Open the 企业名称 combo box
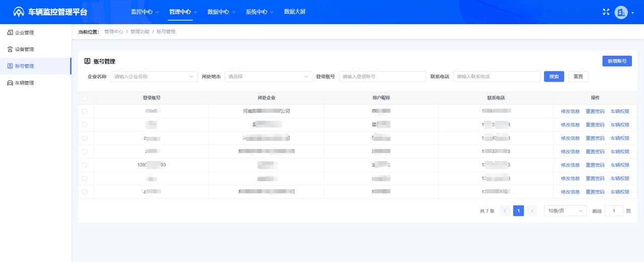This screenshot has height=262, width=644. 154,77
